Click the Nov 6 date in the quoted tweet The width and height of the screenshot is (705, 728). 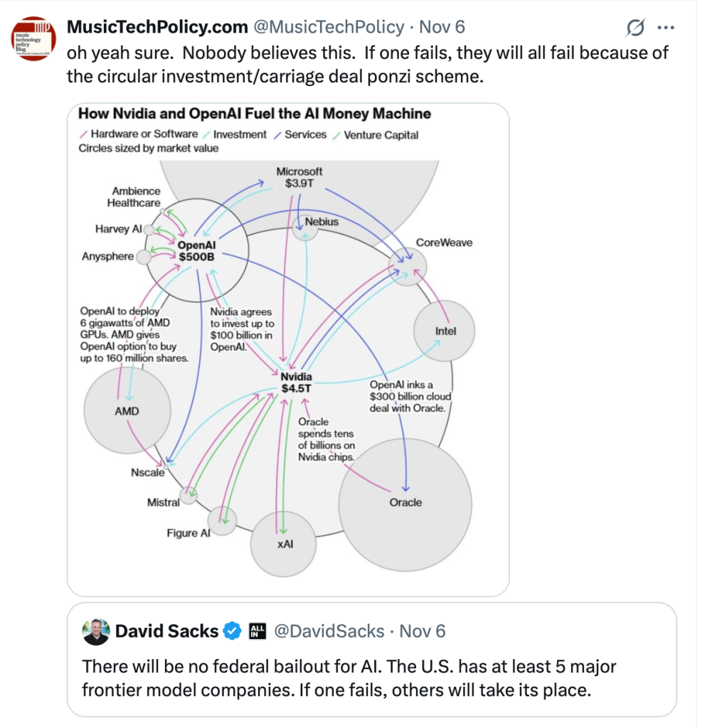tap(422, 631)
